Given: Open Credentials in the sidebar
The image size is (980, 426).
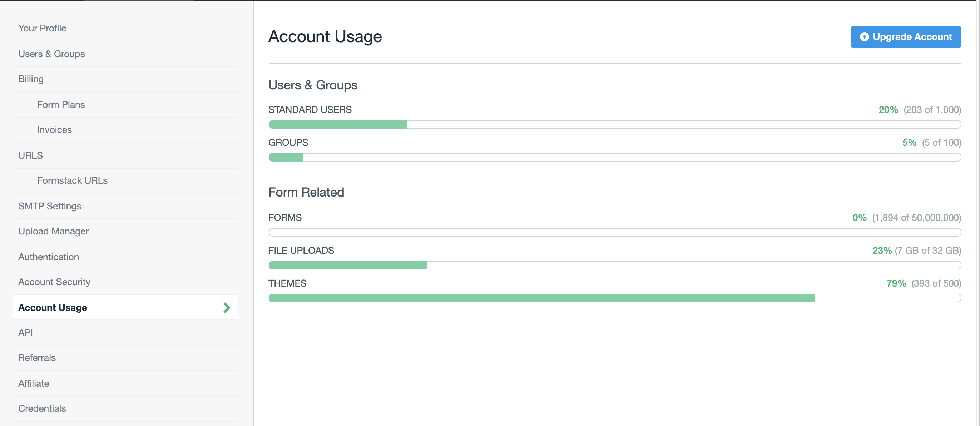Looking at the screenshot, I should (x=42, y=408).
